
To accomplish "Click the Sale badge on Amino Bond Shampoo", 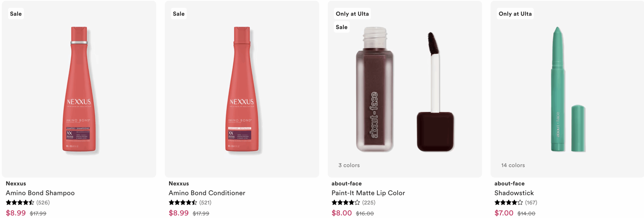I will point(16,14).
